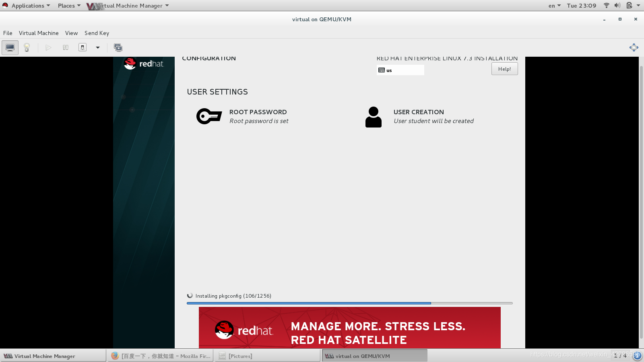The height and width of the screenshot is (362, 644).
Task: Open the Send Key menu
Action: 97,33
